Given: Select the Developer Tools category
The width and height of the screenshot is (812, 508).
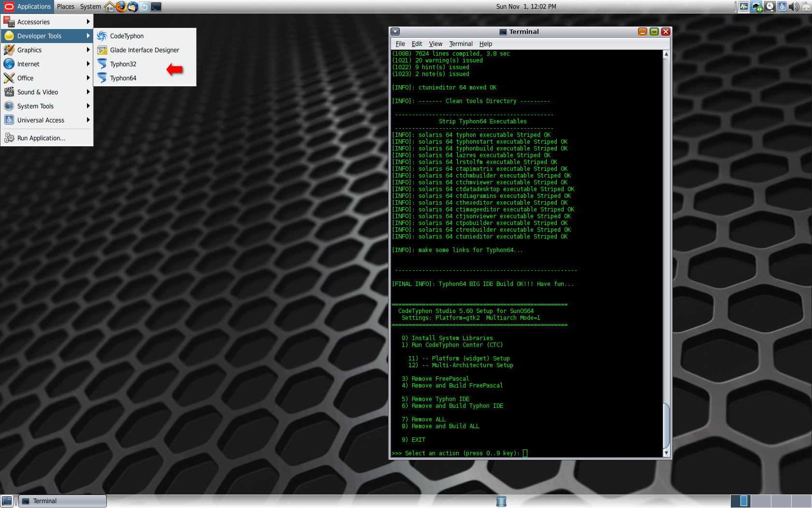Looking at the screenshot, I should [x=47, y=36].
